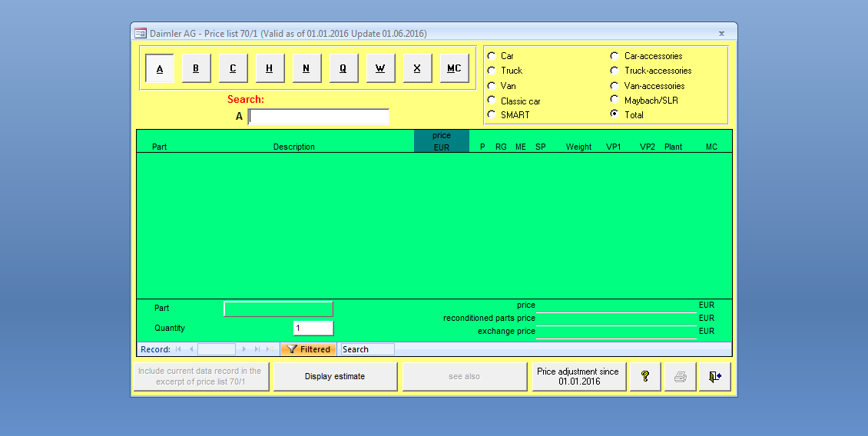Select Truck-accessories radio button
This screenshot has width=868, height=436.
615,71
